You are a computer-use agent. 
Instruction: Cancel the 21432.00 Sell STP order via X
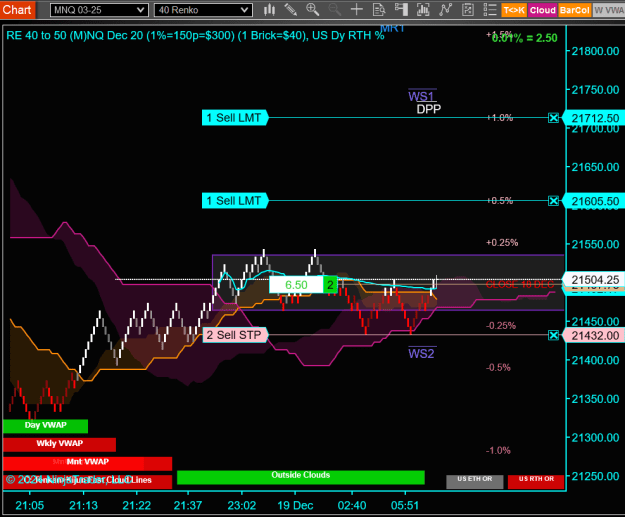553,335
